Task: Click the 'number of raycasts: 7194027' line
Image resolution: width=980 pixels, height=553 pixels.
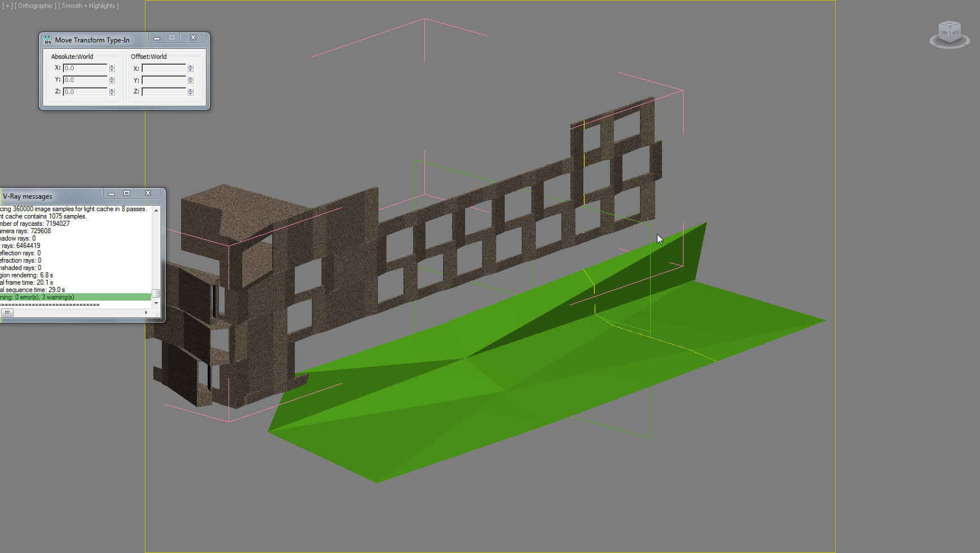Action: 35,224
